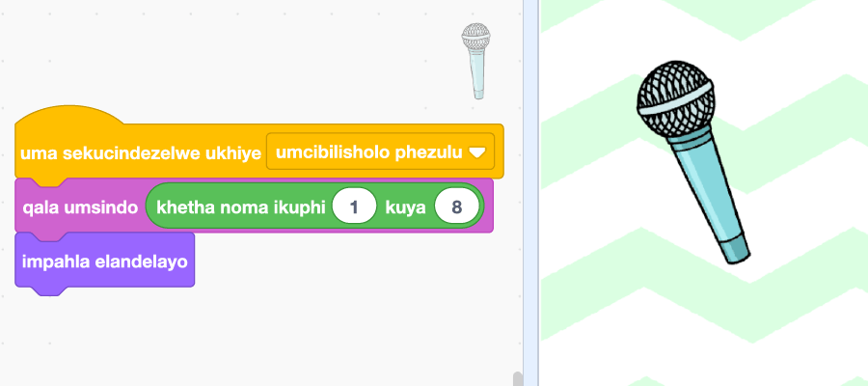Click the faded microphone sprite icon in workspace
This screenshot has width=868, height=386.
click(476, 61)
